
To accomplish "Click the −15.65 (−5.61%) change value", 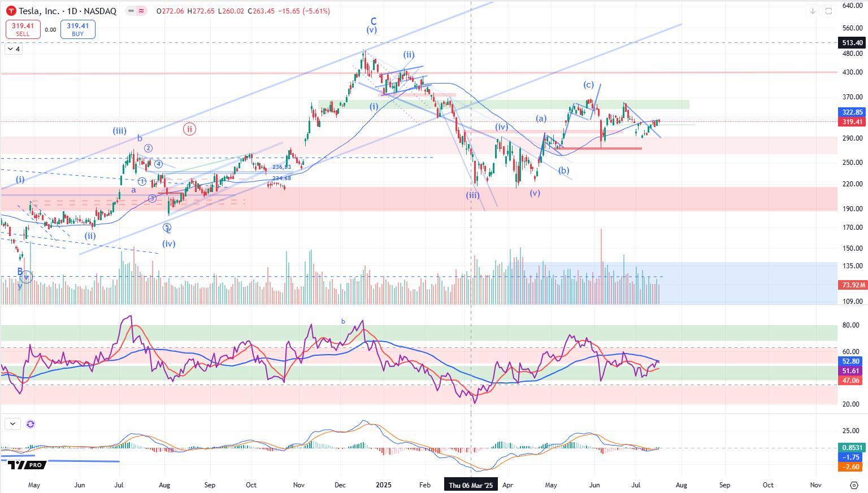I will [305, 11].
